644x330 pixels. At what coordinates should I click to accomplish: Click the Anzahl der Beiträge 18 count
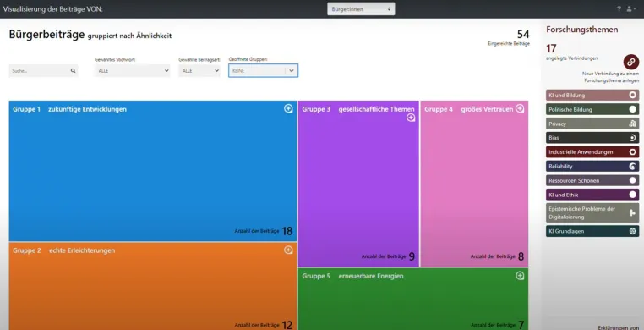click(x=264, y=231)
